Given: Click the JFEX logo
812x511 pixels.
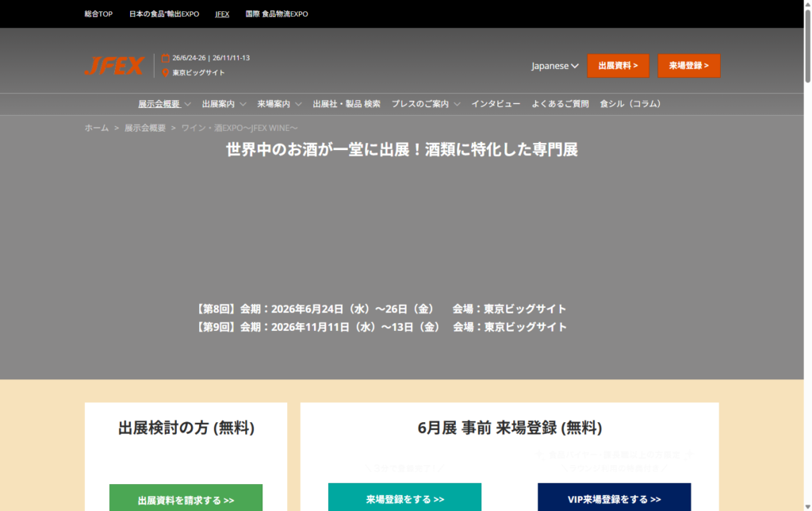Looking at the screenshot, I should point(114,65).
